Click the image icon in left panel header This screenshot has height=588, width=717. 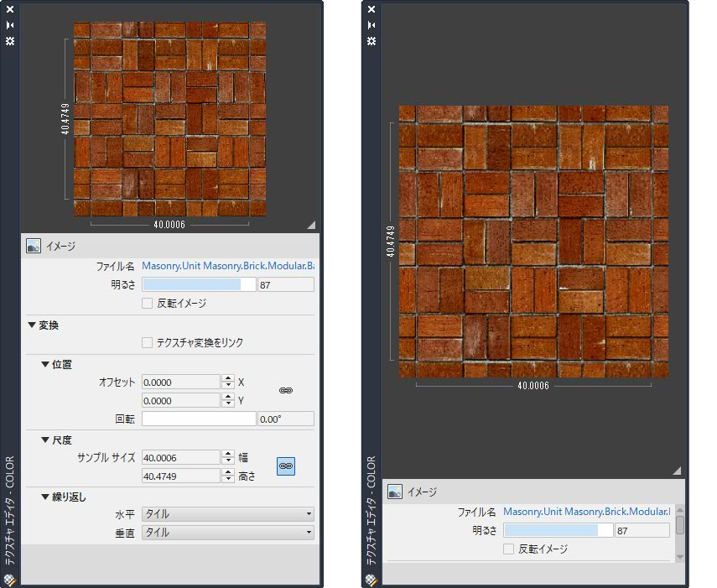coord(34,246)
